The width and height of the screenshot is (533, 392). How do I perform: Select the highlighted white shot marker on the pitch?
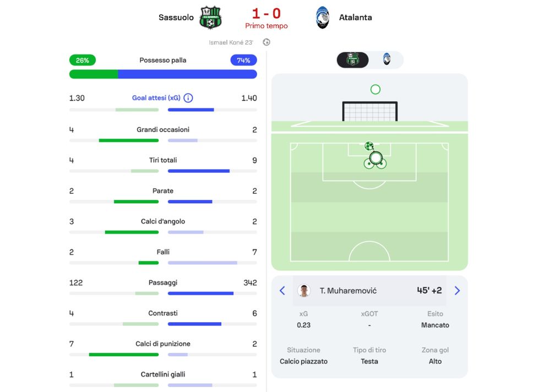(376, 159)
